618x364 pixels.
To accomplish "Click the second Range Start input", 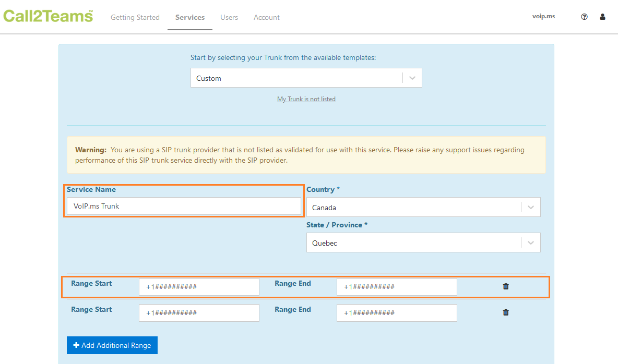I will point(199,313).
